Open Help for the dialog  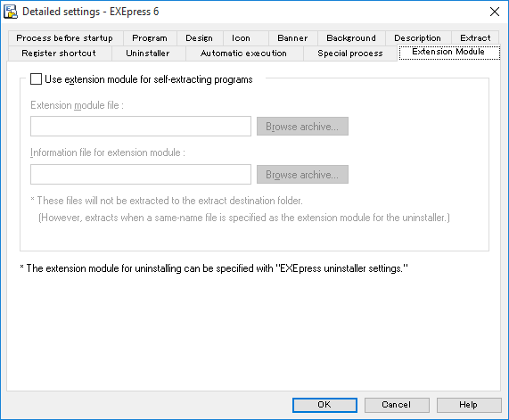point(469,405)
